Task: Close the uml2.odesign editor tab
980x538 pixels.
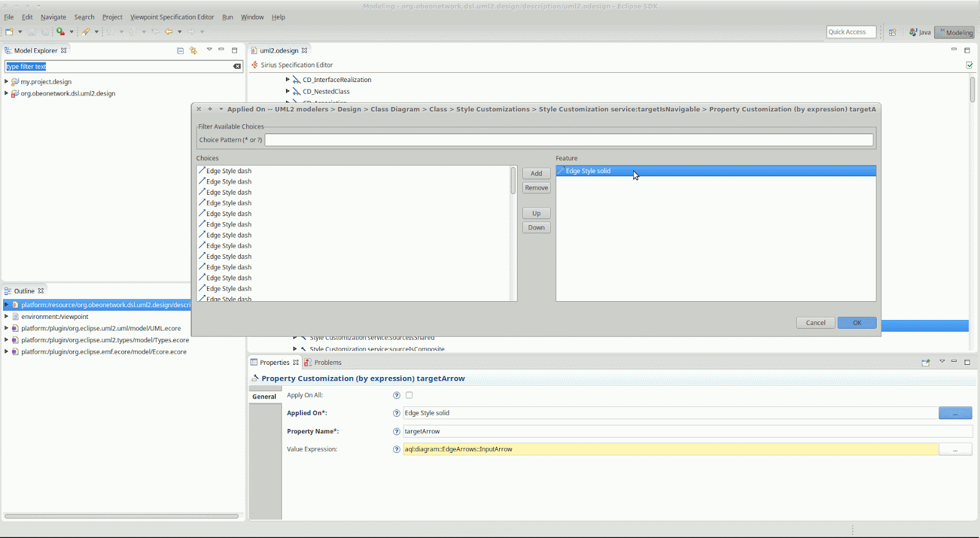Action: coord(304,51)
